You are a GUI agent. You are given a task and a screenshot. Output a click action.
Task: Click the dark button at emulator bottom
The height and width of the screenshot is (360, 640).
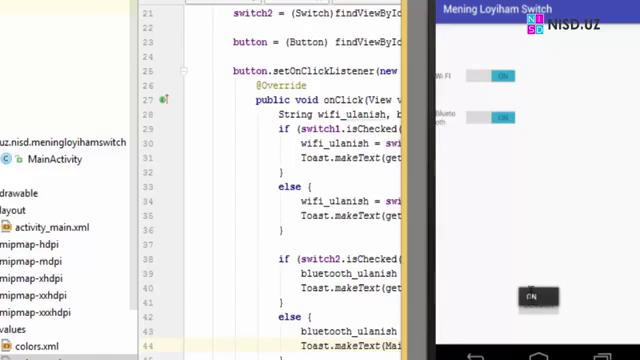(x=538, y=297)
